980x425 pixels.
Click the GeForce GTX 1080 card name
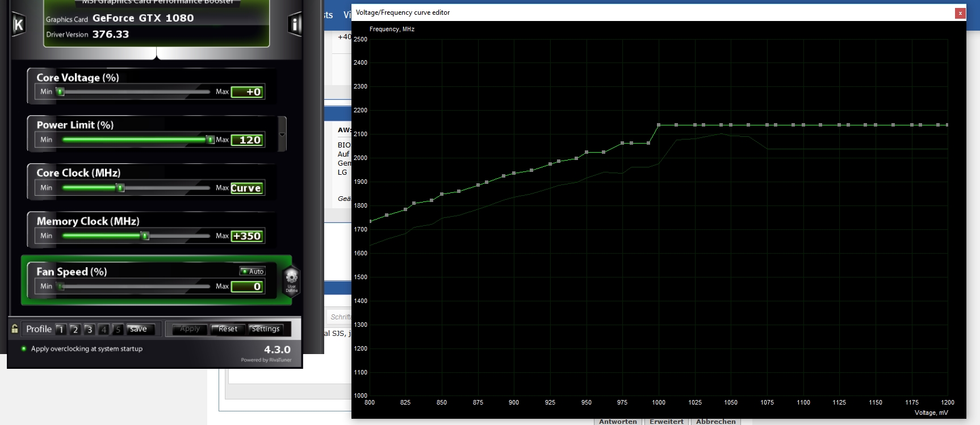point(143,18)
